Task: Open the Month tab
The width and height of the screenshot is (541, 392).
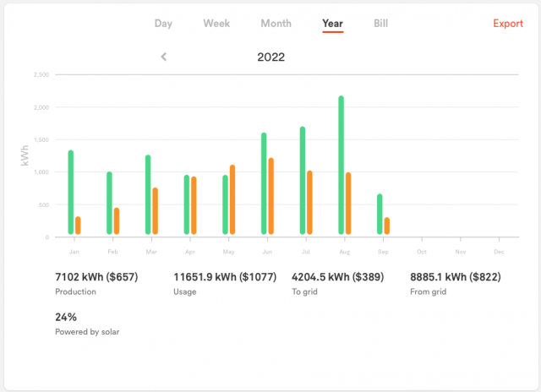Action: pyautogui.click(x=276, y=24)
